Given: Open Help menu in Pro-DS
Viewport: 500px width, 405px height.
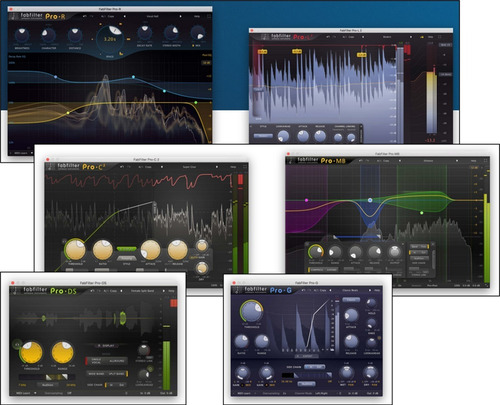Looking at the screenshot, I should 171,291.
